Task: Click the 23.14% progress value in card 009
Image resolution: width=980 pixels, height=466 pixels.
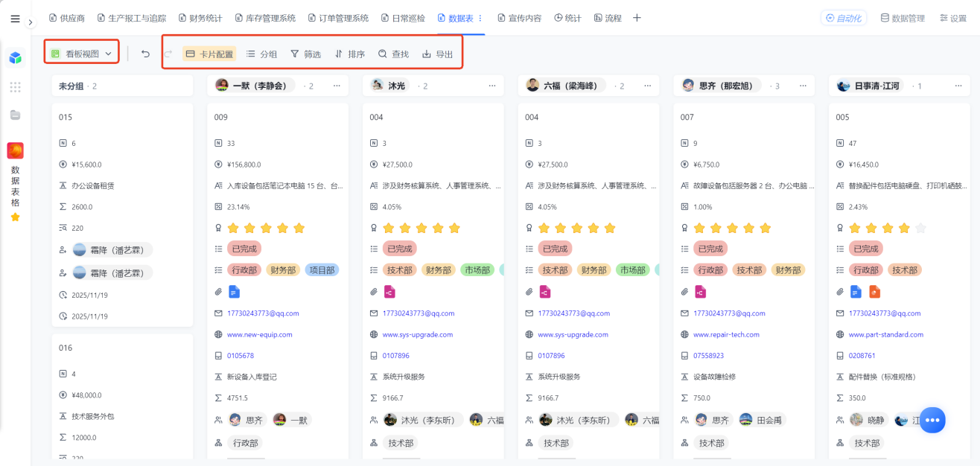Action: point(238,207)
